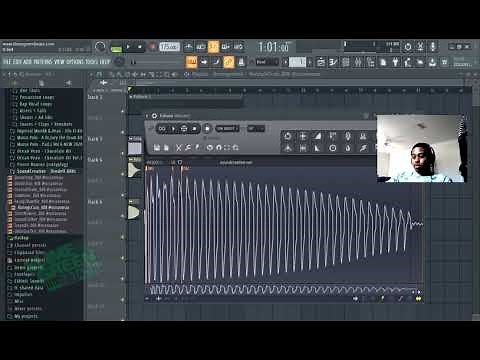Image resolution: width=480 pixels, height=360 pixels.
Task: Open Channel presets folder in browser
Action: [x=30, y=245]
